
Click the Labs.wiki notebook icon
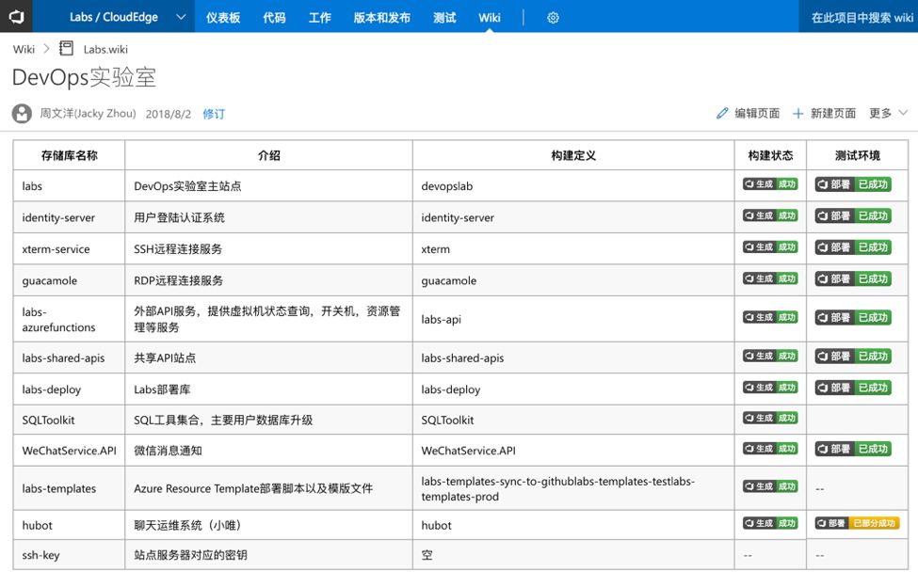click(x=66, y=49)
